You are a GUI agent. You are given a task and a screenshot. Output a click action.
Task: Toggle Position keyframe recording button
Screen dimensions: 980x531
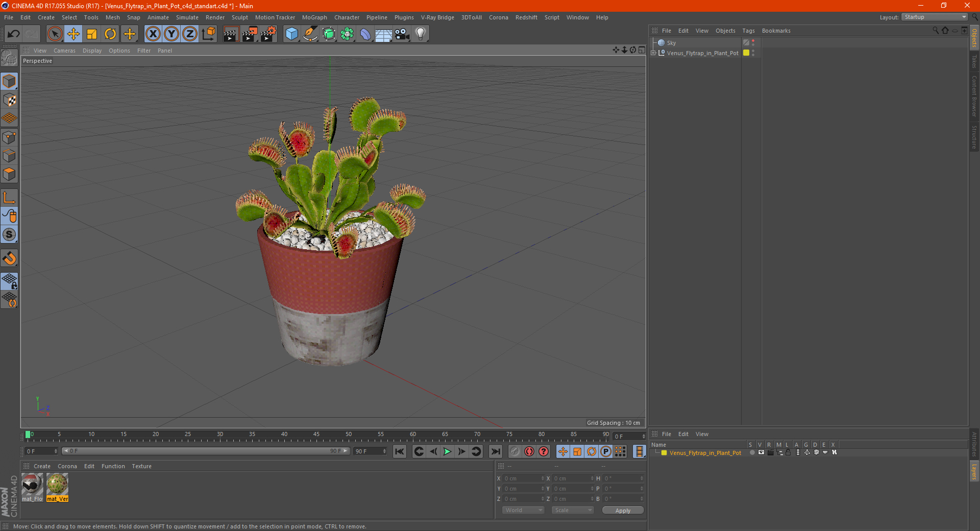tap(563, 451)
